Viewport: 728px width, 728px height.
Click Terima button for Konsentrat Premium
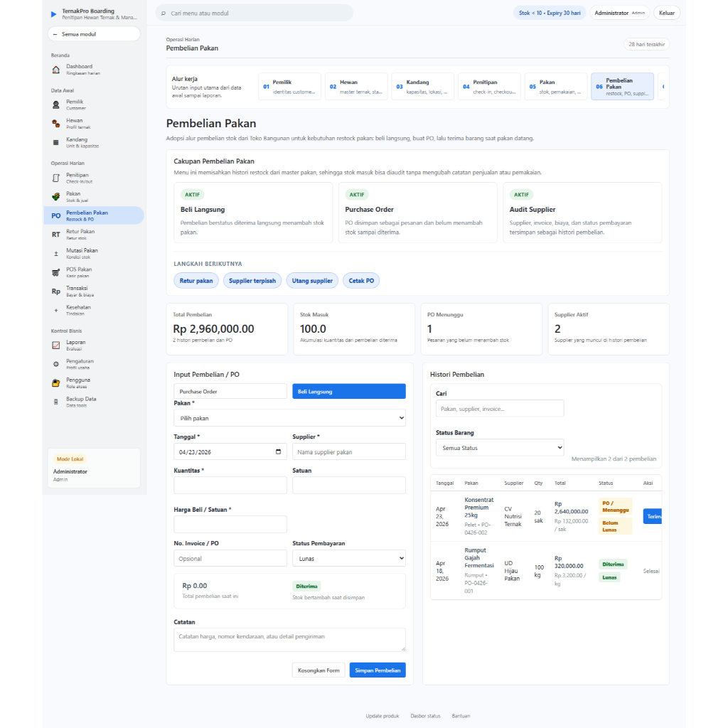click(x=653, y=516)
